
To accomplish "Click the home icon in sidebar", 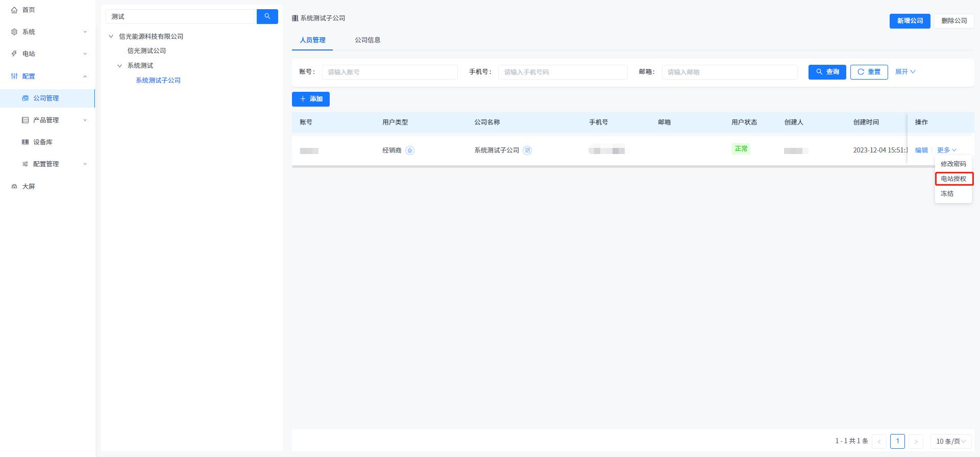I will point(14,10).
